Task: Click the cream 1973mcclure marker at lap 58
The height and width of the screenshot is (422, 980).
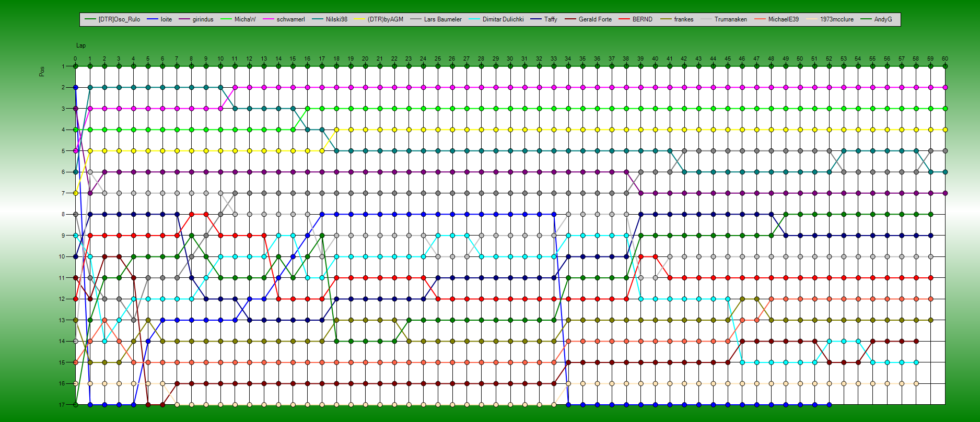Action: pyautogui.click(x=916, y=383)
